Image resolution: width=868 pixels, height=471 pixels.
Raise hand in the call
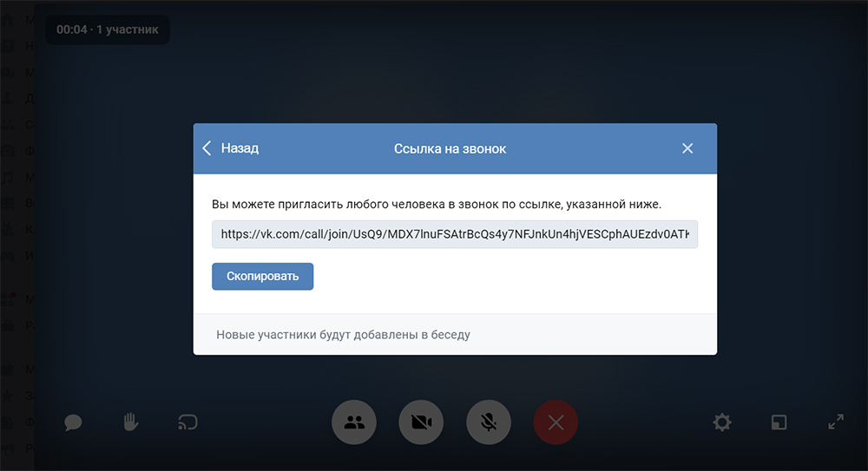click(x=131, y=422)
